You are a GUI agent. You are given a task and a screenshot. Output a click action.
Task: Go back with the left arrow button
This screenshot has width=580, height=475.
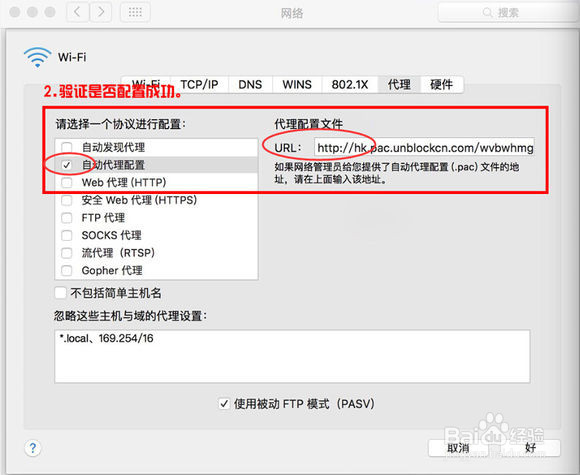[x=77, y=12]
